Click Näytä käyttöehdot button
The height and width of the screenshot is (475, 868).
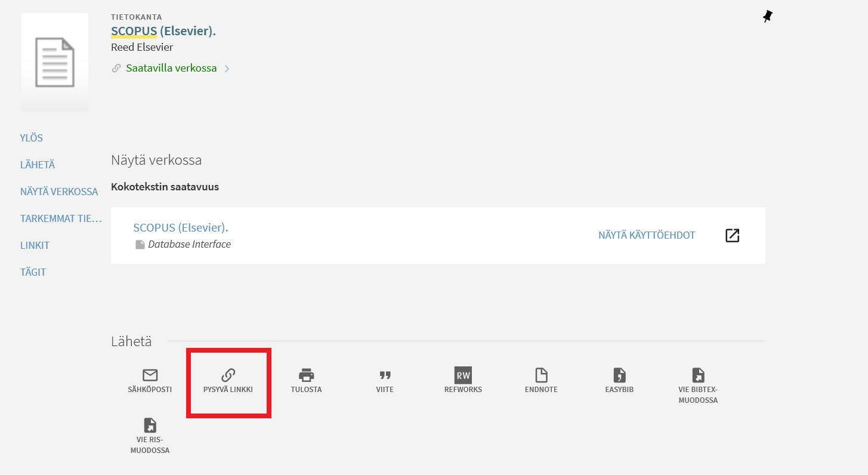point(647,235)
